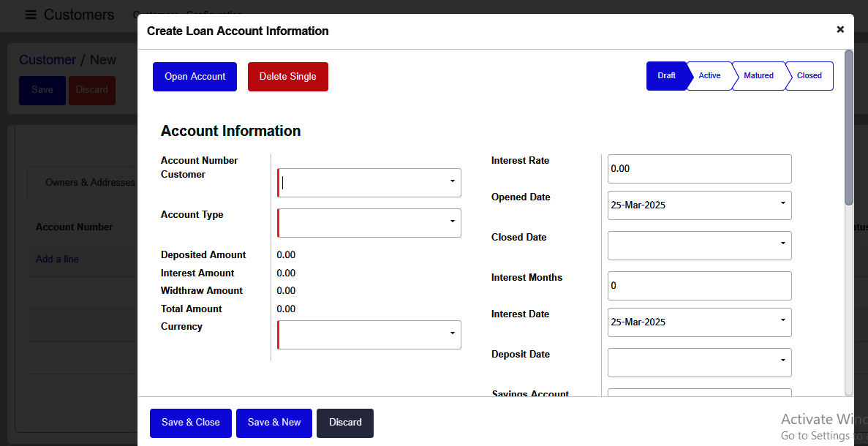Viewport: 868px width, 446px height.
Task: Click Save & Close on the dialog
Action: (190, 423)
